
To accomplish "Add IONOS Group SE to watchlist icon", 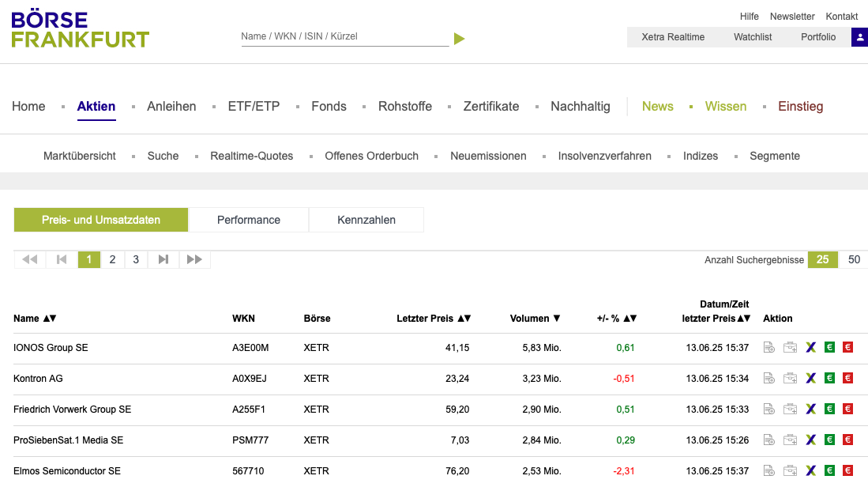I will [x=769, y=347].
